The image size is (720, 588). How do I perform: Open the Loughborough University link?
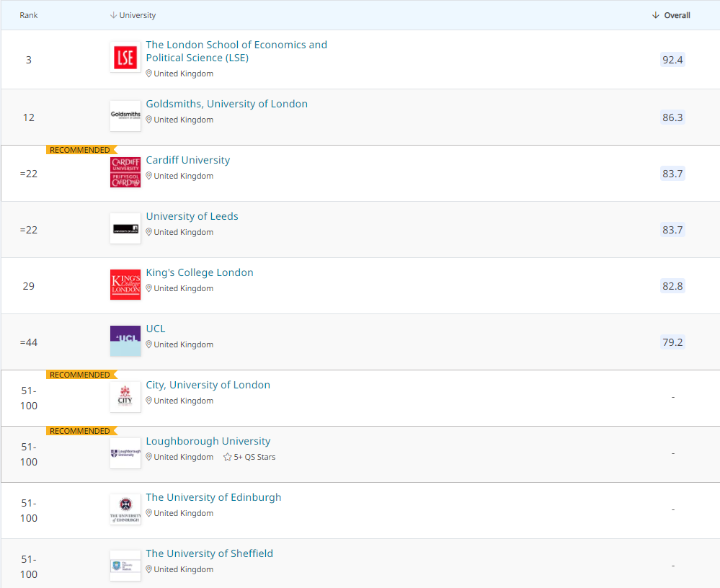click(208, 441)
